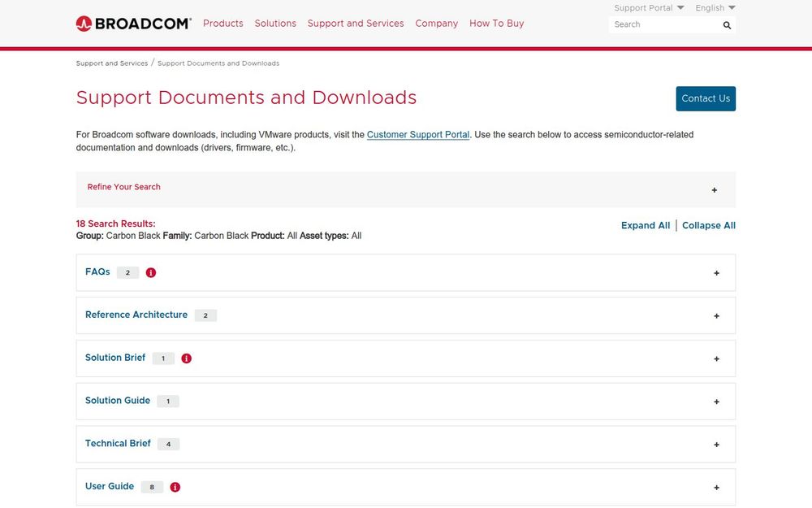This screenshot has height=508, width=812.
Task: Click the search magnifier icon
Action: (727, 25)
